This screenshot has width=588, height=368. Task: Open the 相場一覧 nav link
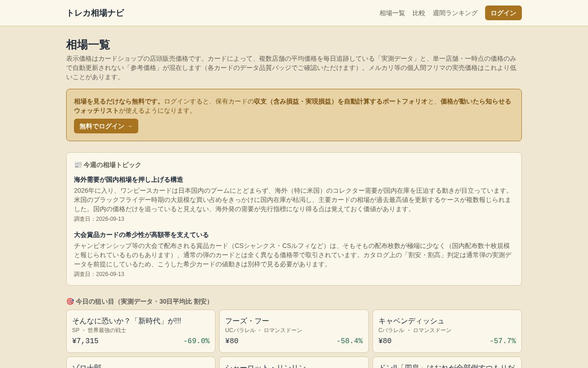point(392,13)
